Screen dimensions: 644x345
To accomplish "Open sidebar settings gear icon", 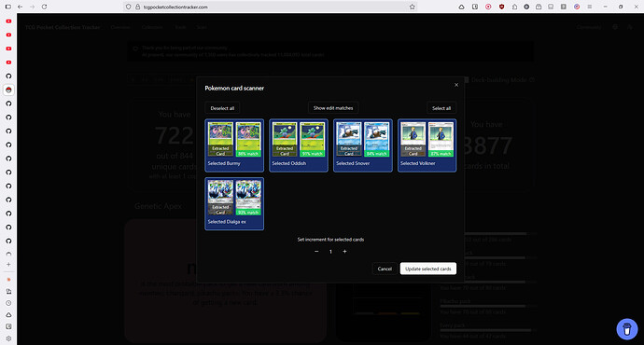I will tap(8, 338).
